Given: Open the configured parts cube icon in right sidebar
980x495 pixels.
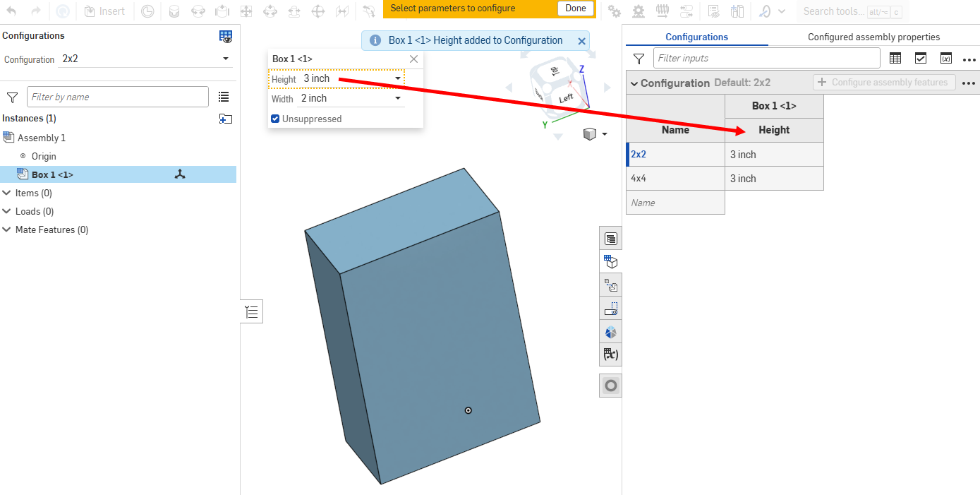Looking at the screenshot, I should pyautogui.click(x=610, y=261).
